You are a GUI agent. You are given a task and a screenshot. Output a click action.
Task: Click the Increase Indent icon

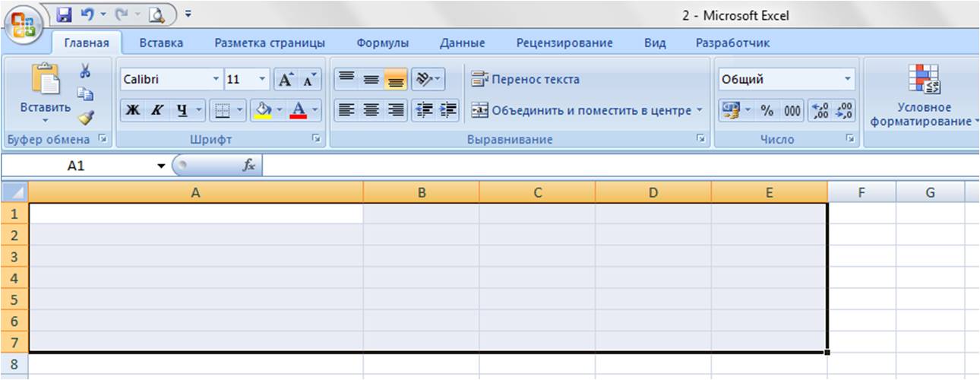449,110
